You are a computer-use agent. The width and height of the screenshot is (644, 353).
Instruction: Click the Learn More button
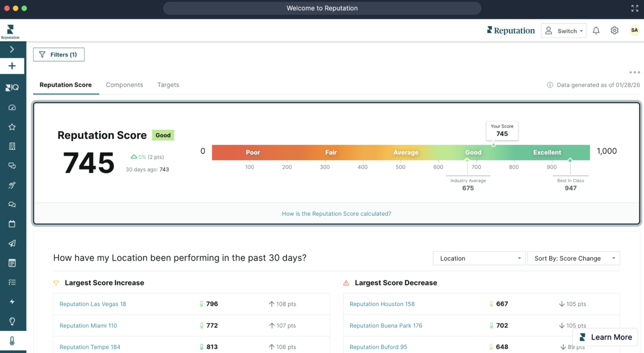[605, 337]
